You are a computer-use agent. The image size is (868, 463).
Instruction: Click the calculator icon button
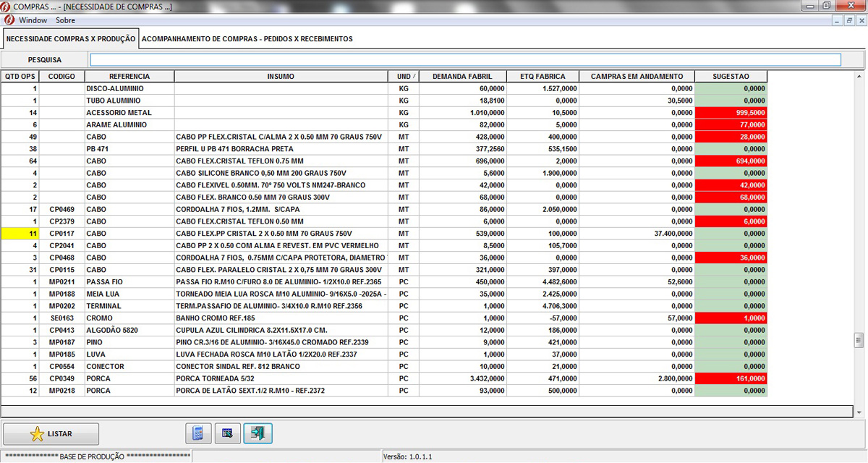(x=195, y=433)
